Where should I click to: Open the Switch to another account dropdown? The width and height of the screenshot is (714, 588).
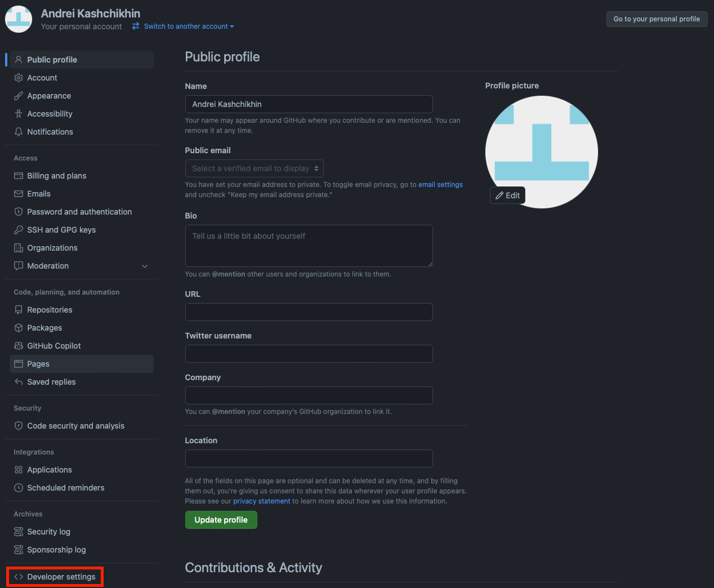click(189, 26)
